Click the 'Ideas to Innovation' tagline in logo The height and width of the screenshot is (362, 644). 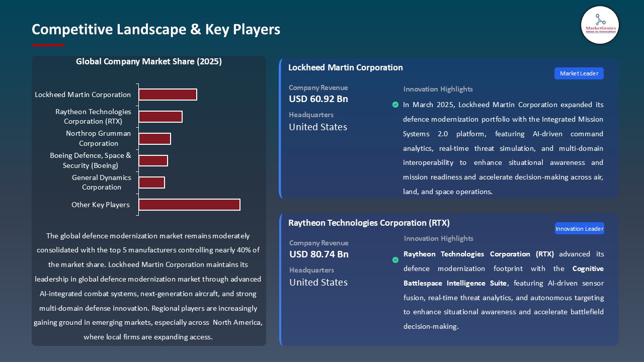pos(600,32)
